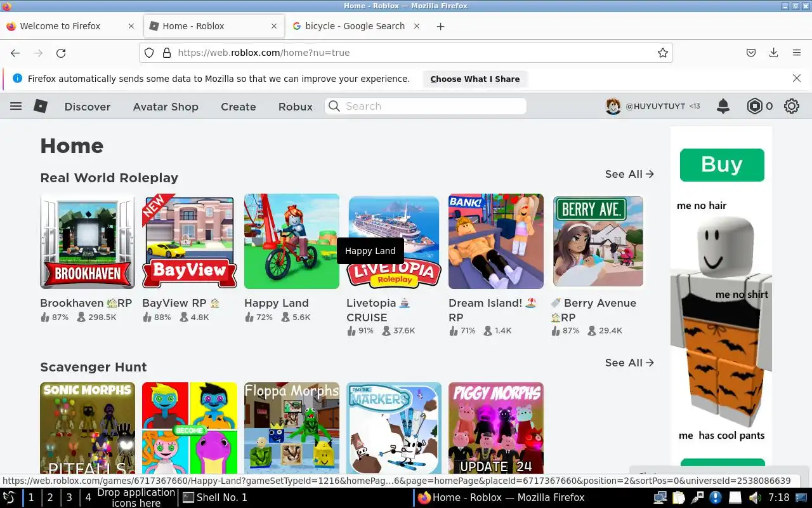
Task: Click the HUYUYTUYT avatar headshot icon
Action: (613, 106)
